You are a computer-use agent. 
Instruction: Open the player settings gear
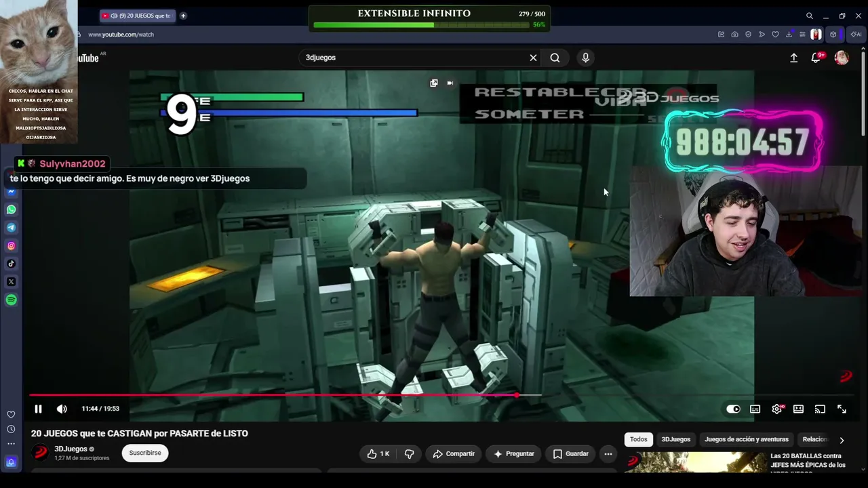[776, 409]
